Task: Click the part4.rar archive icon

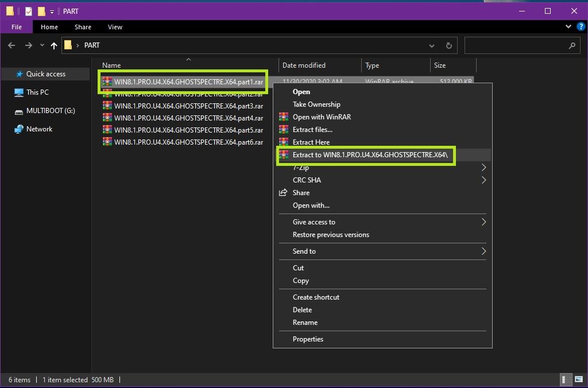Action: pyautogui.click(x=107, y=118)
